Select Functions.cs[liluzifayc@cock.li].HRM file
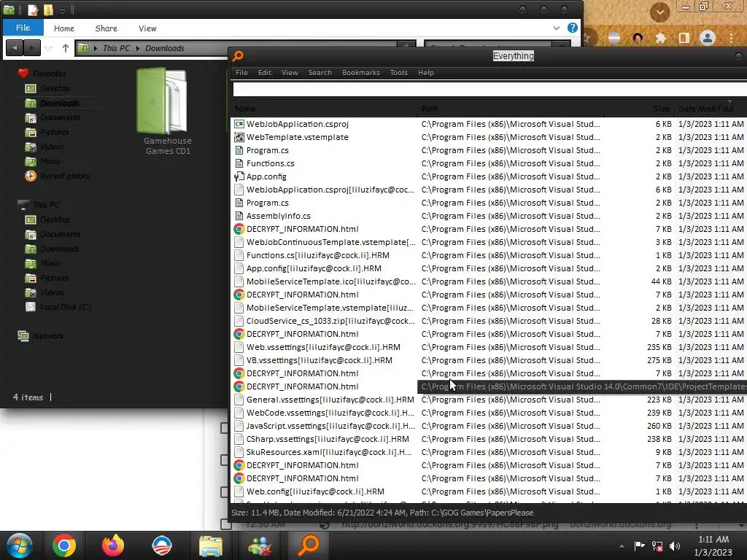The width and height of the screenshot is (747, 560). pos(318,255)
